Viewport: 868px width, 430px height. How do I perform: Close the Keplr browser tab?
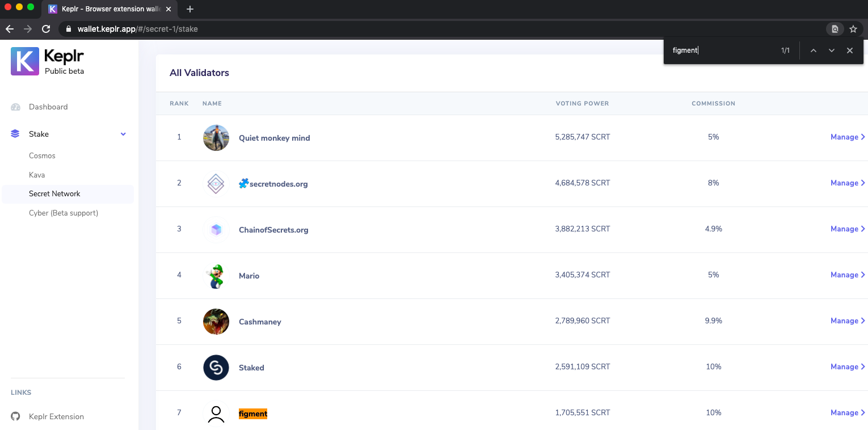click(x=168, y=9)
